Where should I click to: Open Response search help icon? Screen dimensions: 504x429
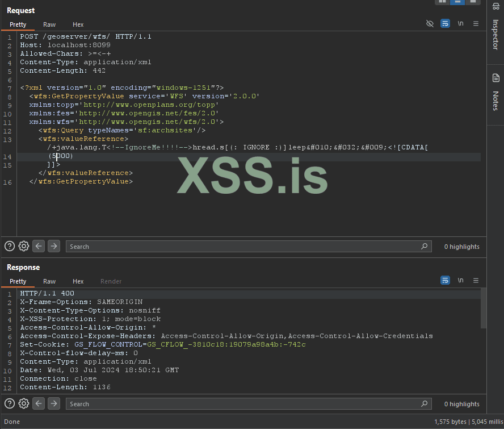click(10, 403)
